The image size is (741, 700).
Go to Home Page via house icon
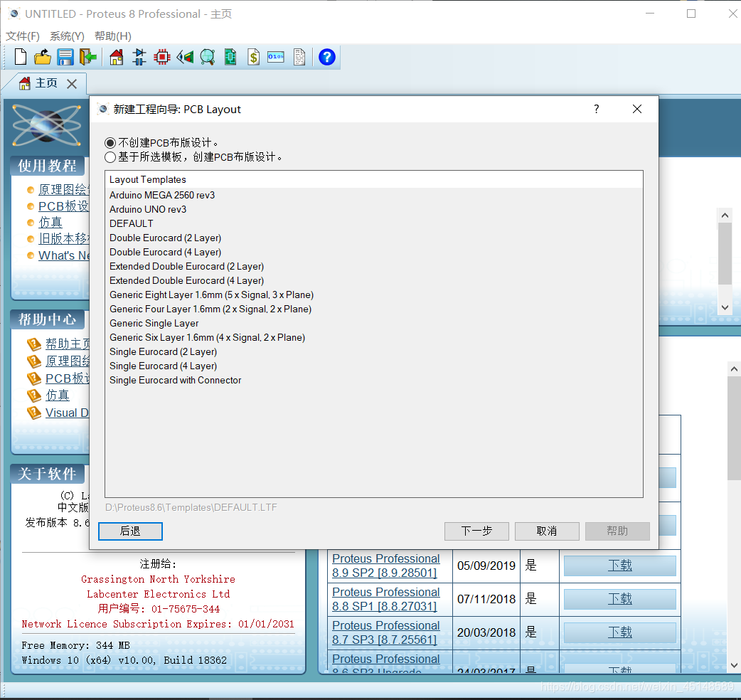(x=116, y=57)
